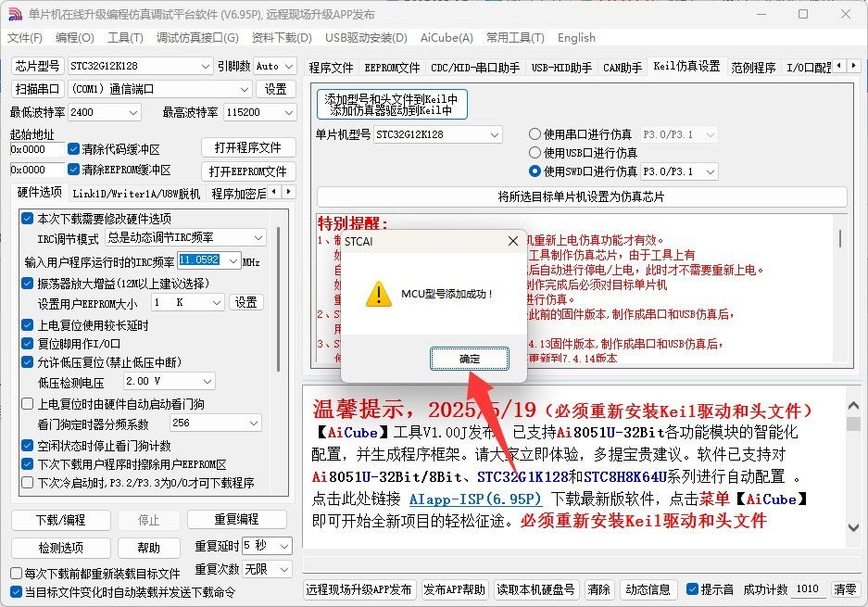Toggle 复位脚用作I/O口 checkbox
Image resolution: width=868 pixels, height=607 pixels.
coord(27,344)
